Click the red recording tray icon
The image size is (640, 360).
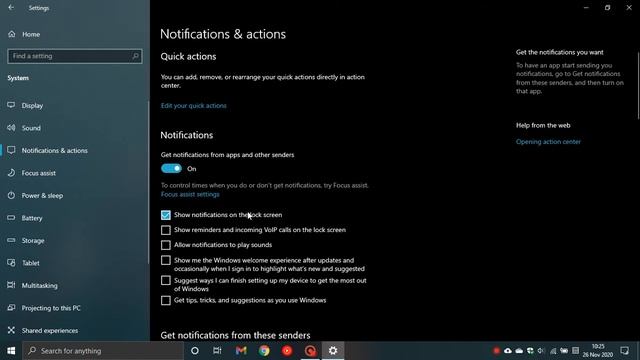tap(496, 351)
